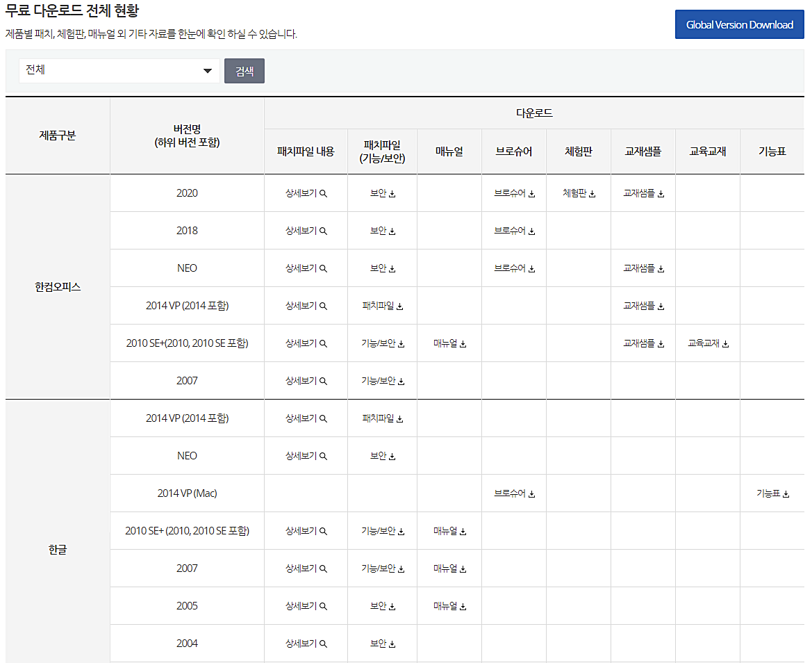Open 상세보기 for 한컴오피스 NEO
The width and height of the screenshot is (812, 663).
(306, 268)
